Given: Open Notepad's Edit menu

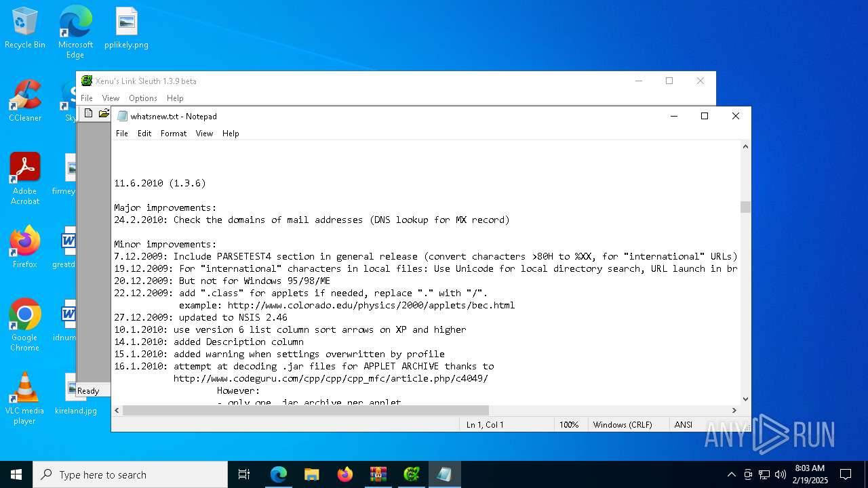Looking at the screenshot, I should click(x=144, y=134).
